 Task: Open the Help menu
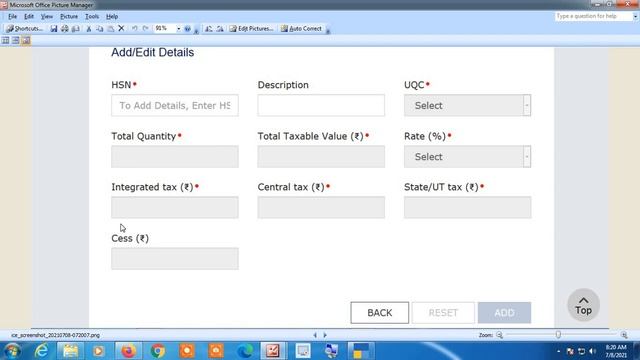tap(112, 16)
